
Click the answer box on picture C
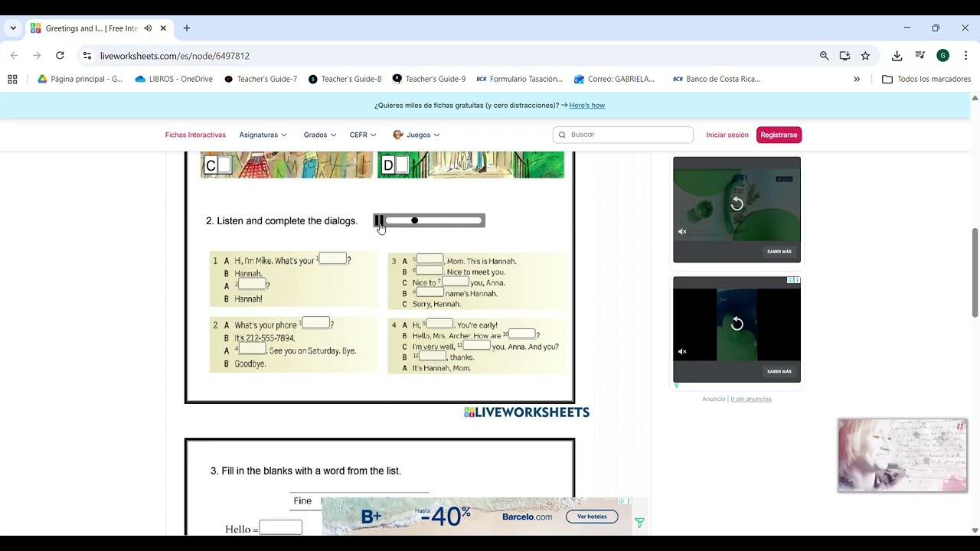tap(224, 165)
